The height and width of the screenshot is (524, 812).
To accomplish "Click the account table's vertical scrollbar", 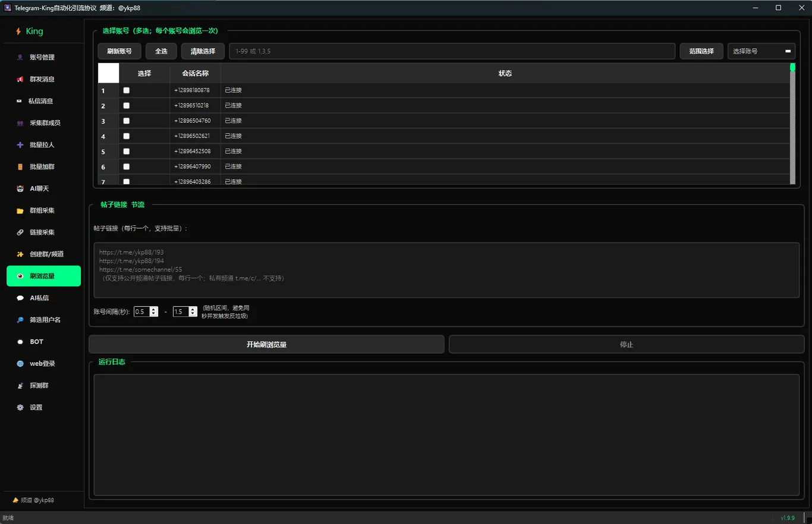I will (x=792, y=124).
